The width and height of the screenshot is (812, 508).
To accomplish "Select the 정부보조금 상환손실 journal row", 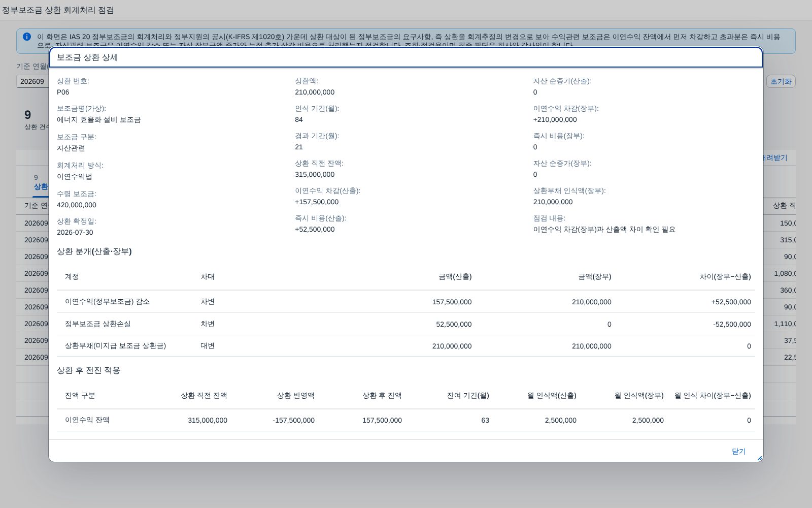I will [406, 324].
